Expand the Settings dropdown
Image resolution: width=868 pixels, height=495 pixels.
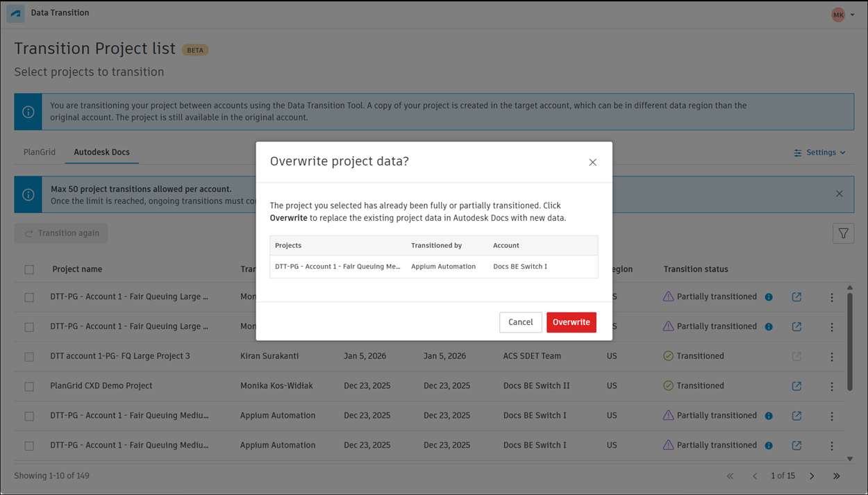pos(819,153)
